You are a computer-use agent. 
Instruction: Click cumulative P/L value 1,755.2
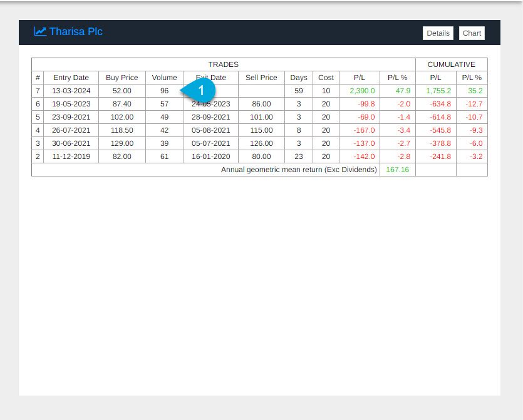[x=438, y=91]
